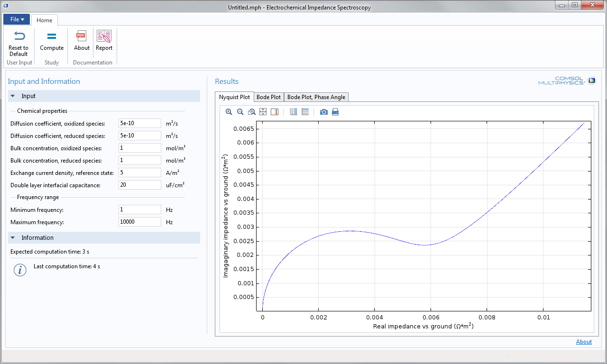Click the Zoom Out plot icon

(x=240, y=112)
